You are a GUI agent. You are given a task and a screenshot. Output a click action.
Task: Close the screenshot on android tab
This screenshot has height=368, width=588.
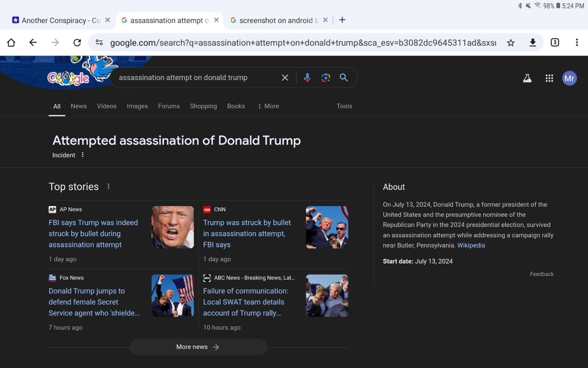tap(325, 20)
